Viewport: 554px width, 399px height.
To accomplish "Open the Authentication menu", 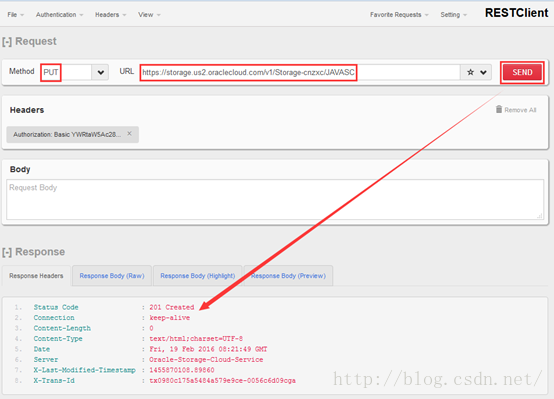I will click(59, 15).
